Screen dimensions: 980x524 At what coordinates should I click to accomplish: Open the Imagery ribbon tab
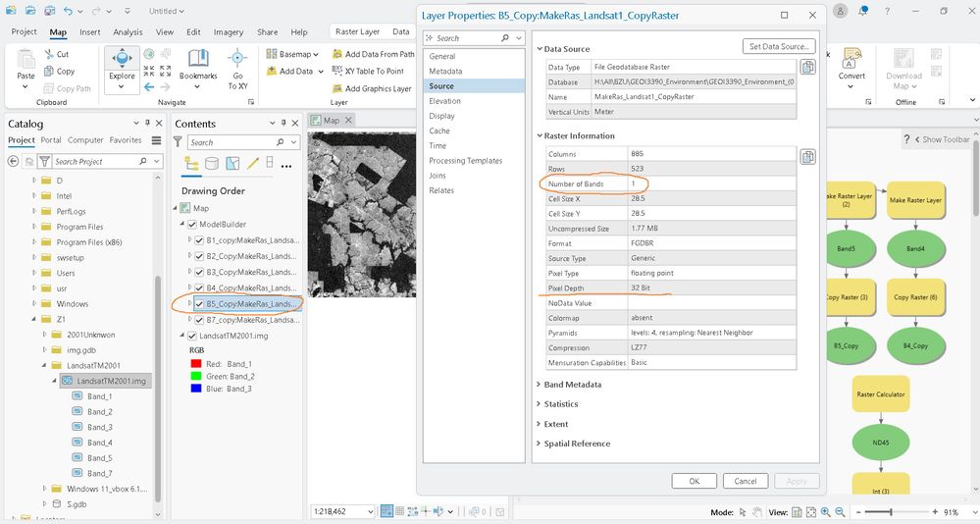tap(230, 32)
